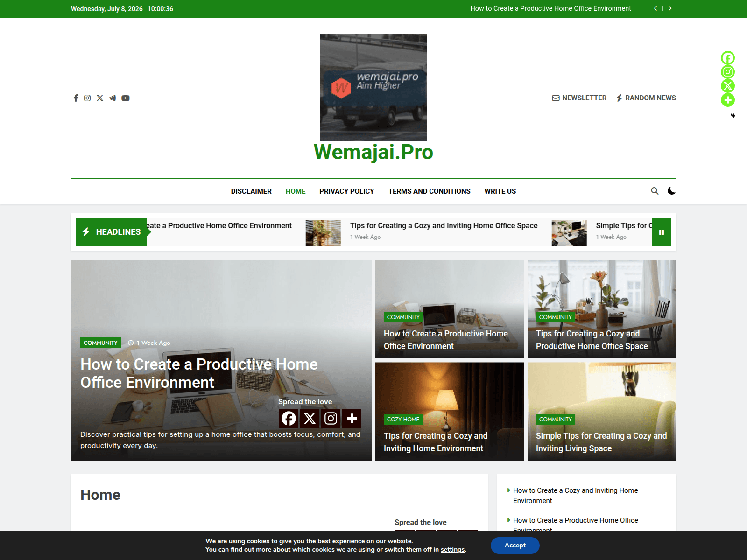Click the Cozy Home category tag
747x560 pixels.
(403, 420)
